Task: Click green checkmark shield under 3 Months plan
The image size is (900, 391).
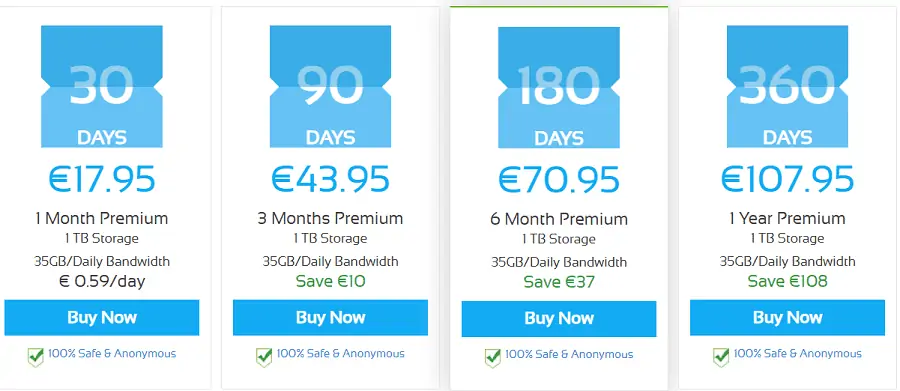Action: (264, 357)
